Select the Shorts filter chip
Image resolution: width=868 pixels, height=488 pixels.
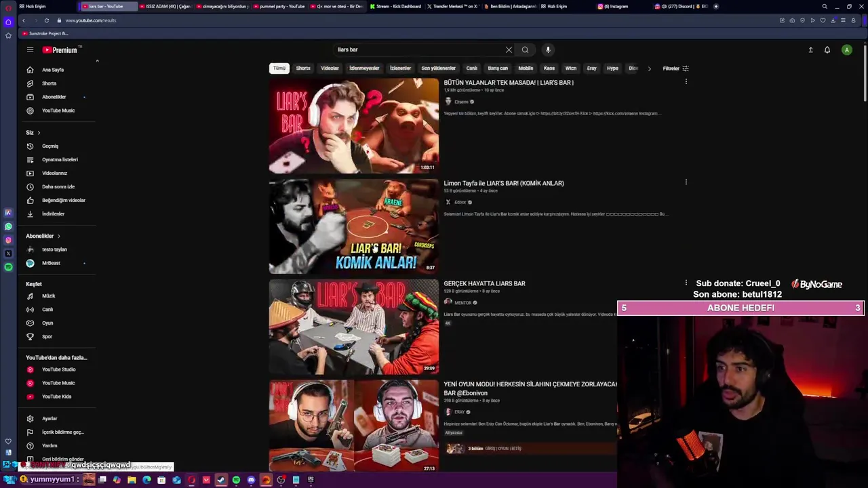[x=303, y=68]
